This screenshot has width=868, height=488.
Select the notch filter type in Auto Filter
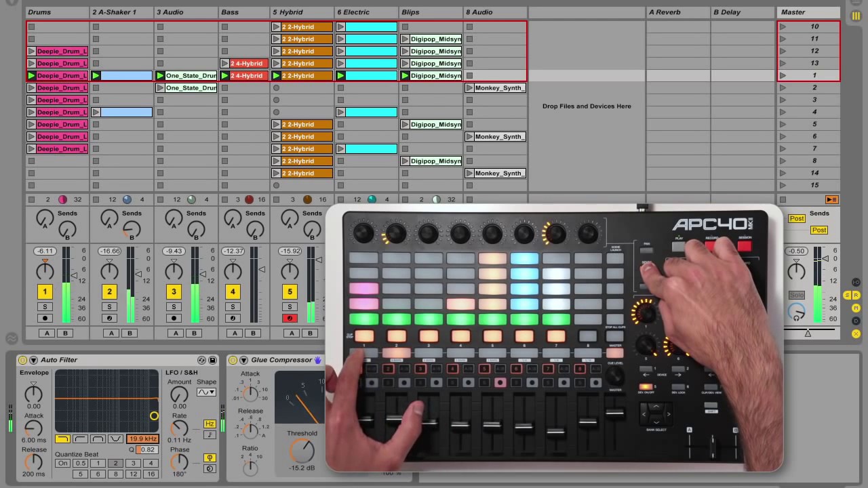pyautogui.click(x=115, y=439)
